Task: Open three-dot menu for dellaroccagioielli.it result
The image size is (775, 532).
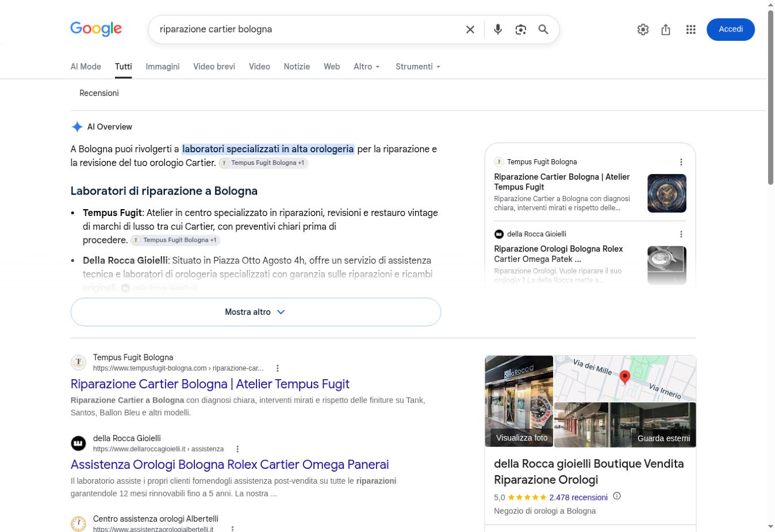Action: click(237, 449)
